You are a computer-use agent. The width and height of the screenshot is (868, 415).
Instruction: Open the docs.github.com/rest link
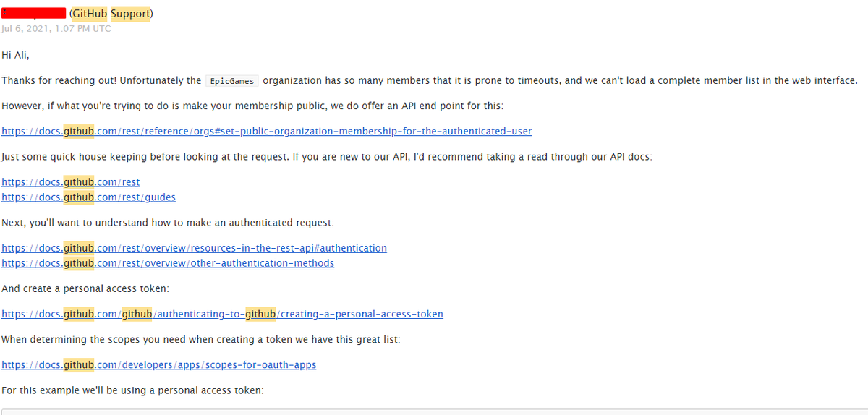tap(70, 182)
